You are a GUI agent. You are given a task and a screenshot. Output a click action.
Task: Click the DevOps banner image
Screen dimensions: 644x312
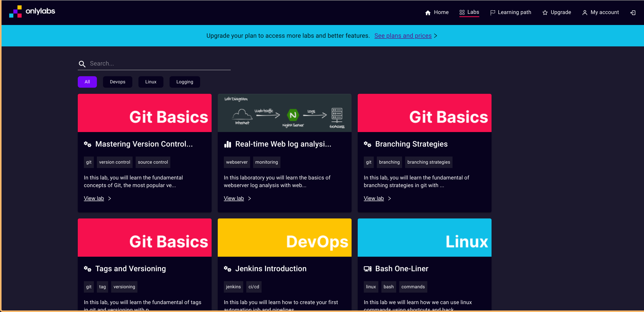[x=285, y=238]
